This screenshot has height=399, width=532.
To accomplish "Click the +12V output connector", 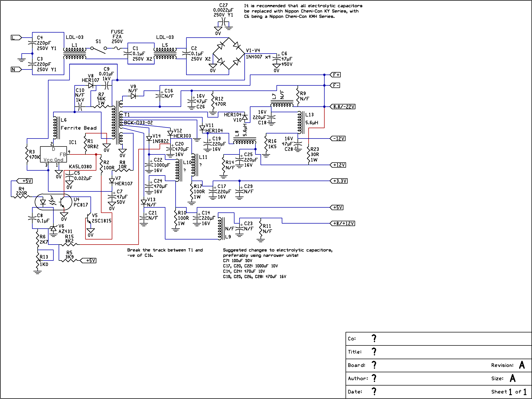I will 338,165.
